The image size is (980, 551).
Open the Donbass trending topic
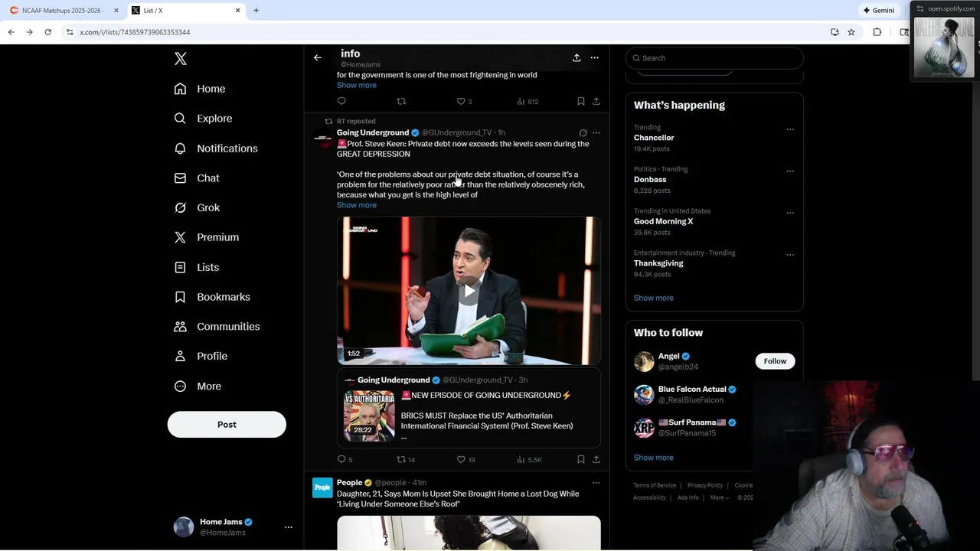coord(650,180)
